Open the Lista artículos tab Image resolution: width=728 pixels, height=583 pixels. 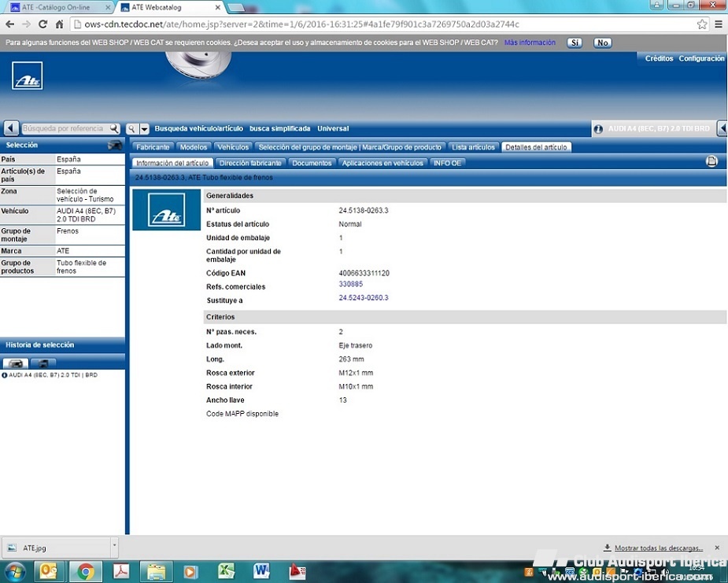pyautogui.click(x=474, y=147)
